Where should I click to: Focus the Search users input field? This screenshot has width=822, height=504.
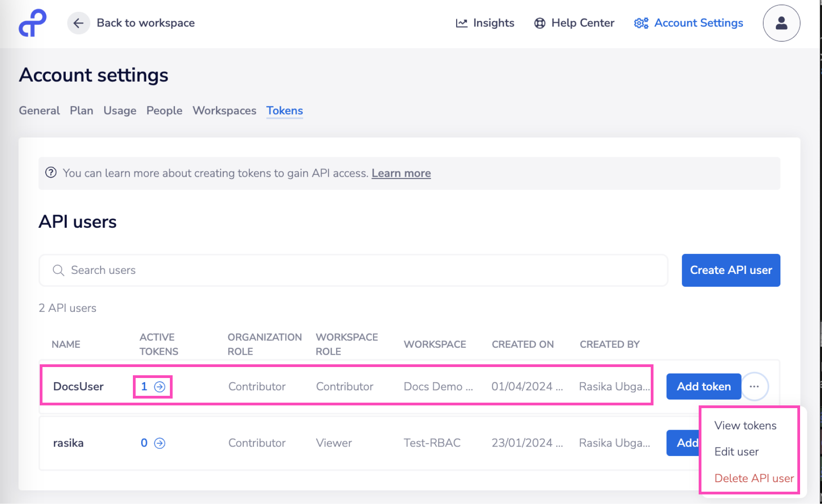353,270
